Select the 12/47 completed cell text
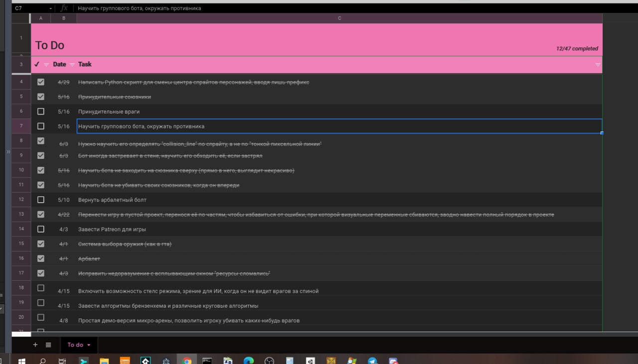Screen dimensions: 638x364 pyautogui.click(x=577, y=49)
